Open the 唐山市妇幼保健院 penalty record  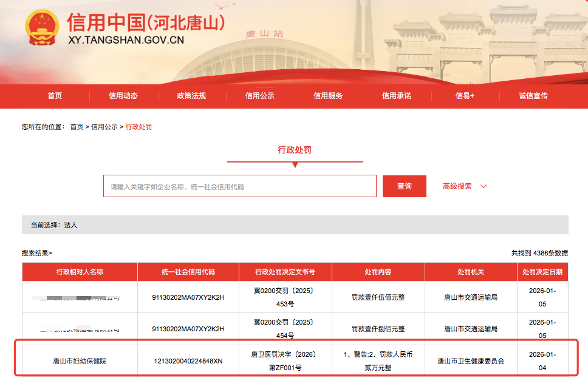tap(80, 361)
